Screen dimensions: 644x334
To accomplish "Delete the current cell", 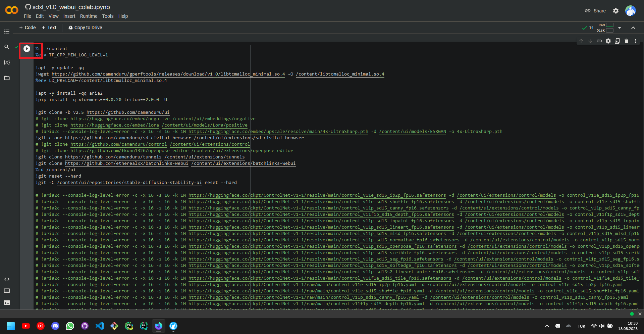I will point(626,41).
